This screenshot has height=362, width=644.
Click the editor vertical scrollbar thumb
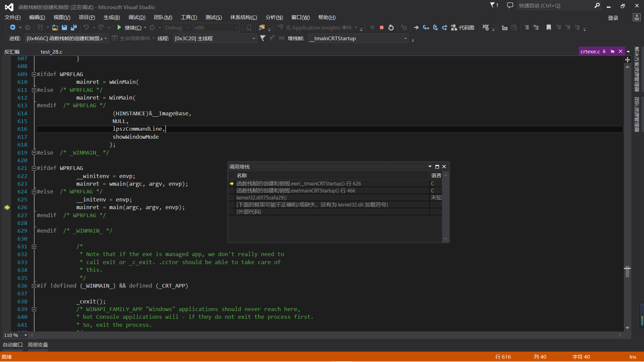[627, 272]
